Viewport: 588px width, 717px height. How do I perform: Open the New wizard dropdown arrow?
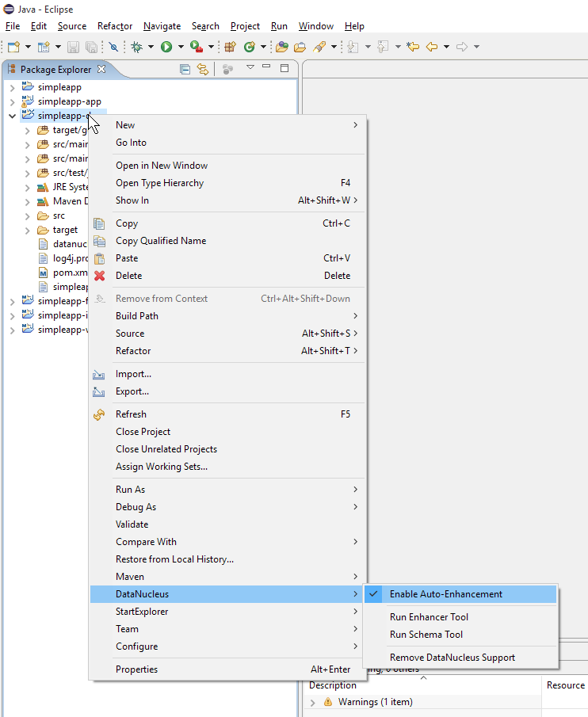(x=28, y=47)
